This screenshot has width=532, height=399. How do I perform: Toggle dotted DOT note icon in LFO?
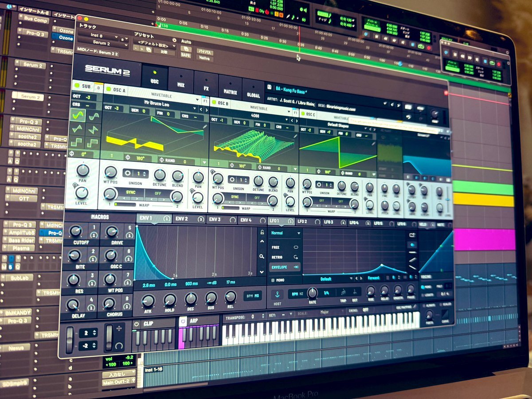(355, 292)
